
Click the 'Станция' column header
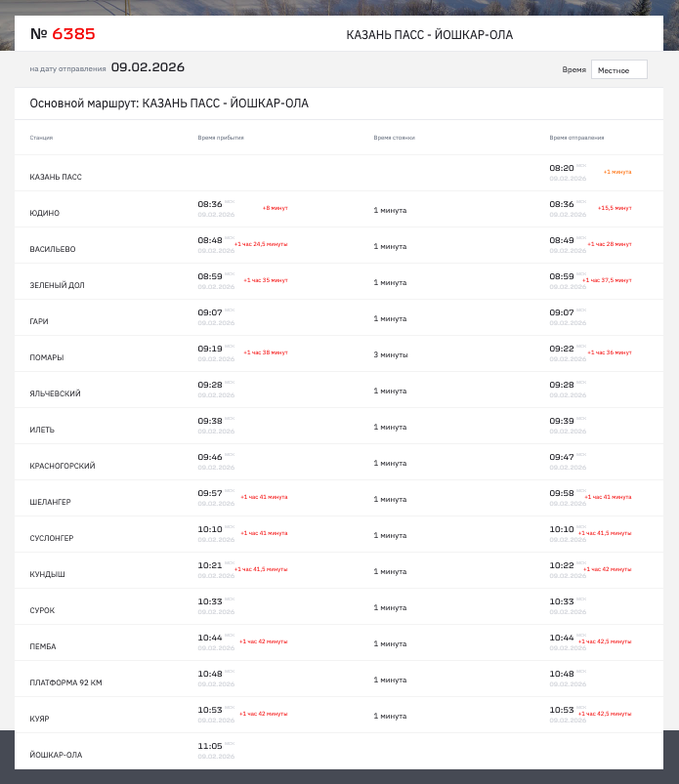[41, 138]
